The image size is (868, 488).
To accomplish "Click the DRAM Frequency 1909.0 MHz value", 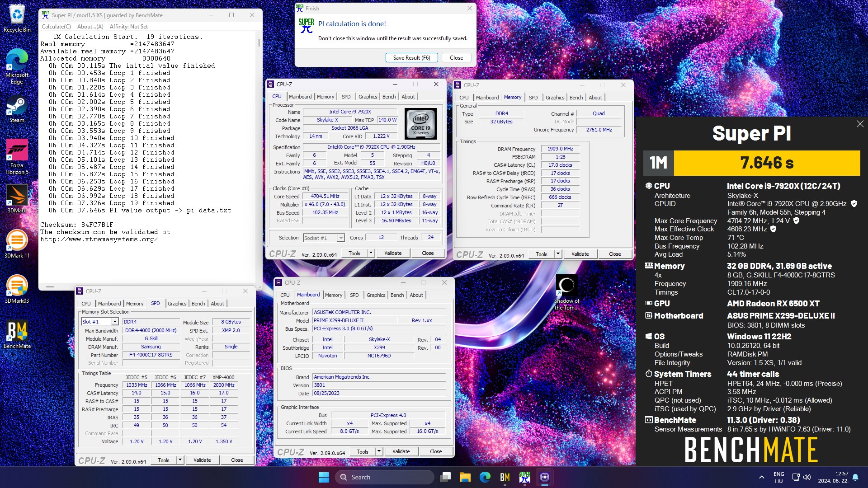I will (x=560, y=149).
